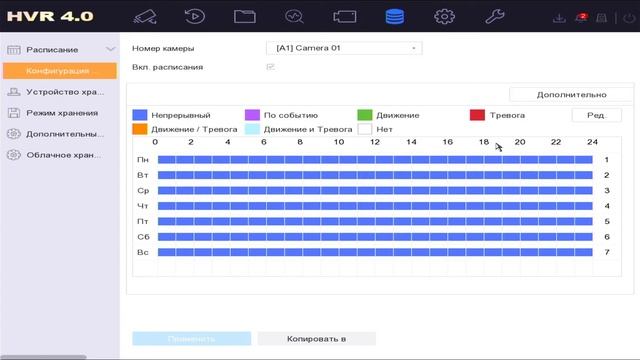Click the lock icon in top bar
The image size is (640, 360).
coord(602,18)
